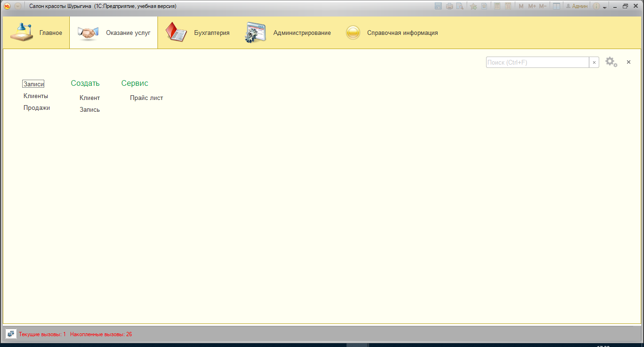Click the M memory button
The image size is (644, 347).
click(x=521, y=6)
